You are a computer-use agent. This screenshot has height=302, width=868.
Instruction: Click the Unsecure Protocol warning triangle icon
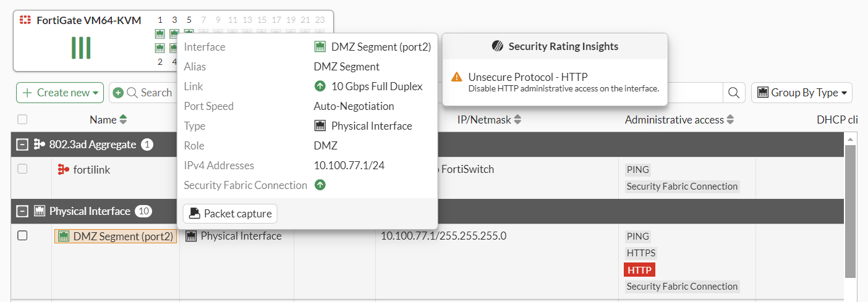457,77
